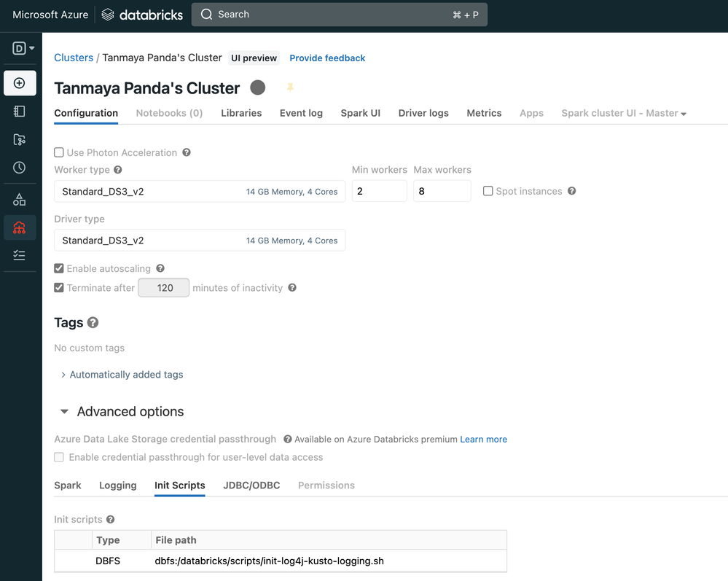The width and height of the screenshot is (728, 581).
Task: Open the Driver type Standard_DS3_v2 dropdown
Action: pyautogui.click(x=200, y=240)
